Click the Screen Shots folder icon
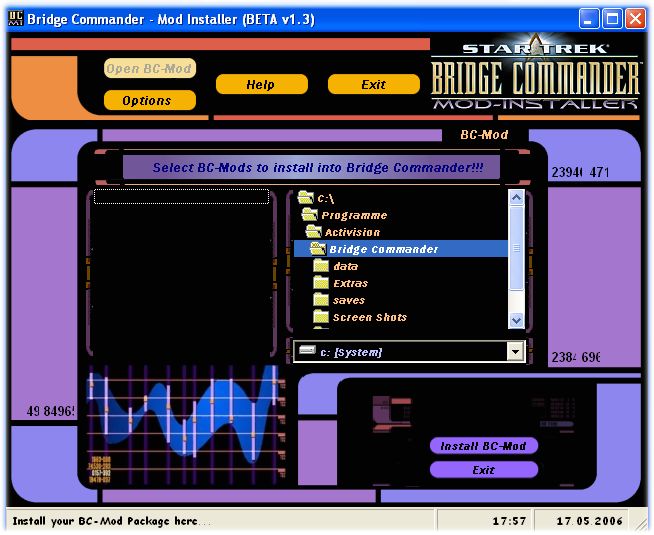Screen dimensions: 654x535 coord(321,317)
